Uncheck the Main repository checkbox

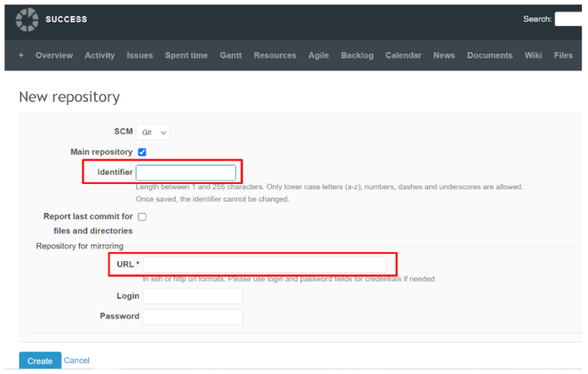pos(142,152)
